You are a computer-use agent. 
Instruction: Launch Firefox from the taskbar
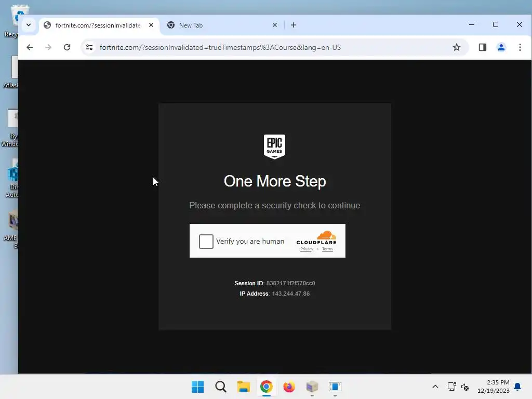[289, 387]
